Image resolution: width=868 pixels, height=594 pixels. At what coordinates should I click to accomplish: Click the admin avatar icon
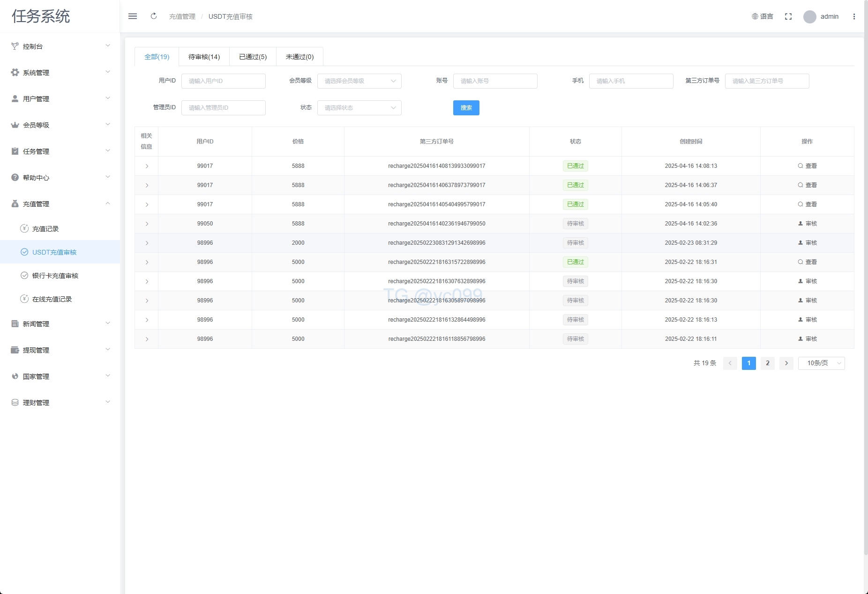click(809, 17)
